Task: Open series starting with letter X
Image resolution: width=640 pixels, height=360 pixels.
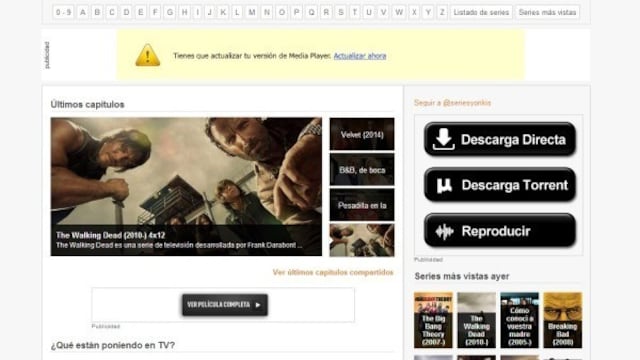Action: click(414, 12)
